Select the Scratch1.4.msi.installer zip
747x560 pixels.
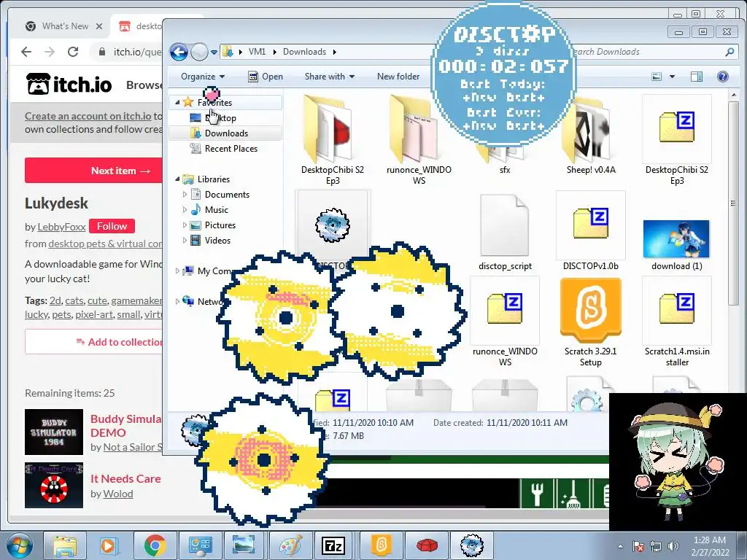click(676, 322)
